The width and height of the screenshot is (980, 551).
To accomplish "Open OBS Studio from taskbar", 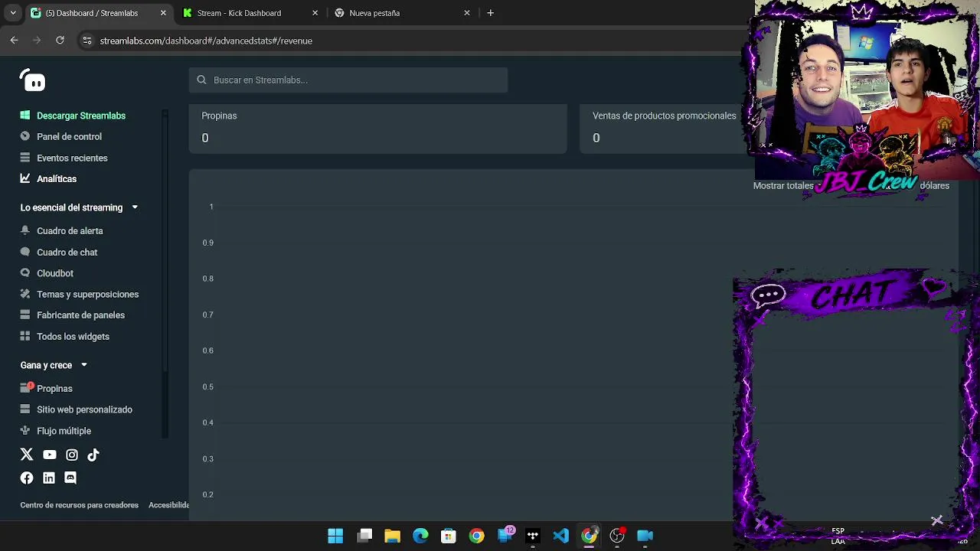I will click(617, 536).
